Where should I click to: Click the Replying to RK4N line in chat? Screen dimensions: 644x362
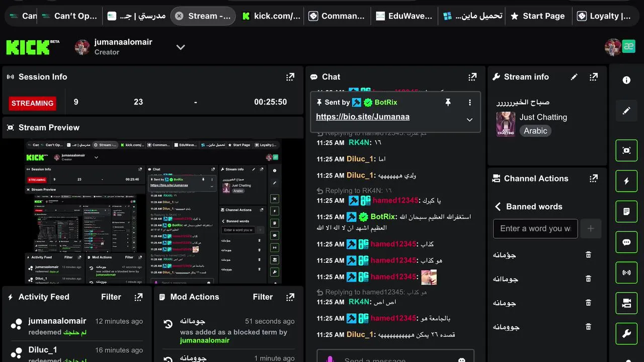pyautogui.click(x=354, y=191)
